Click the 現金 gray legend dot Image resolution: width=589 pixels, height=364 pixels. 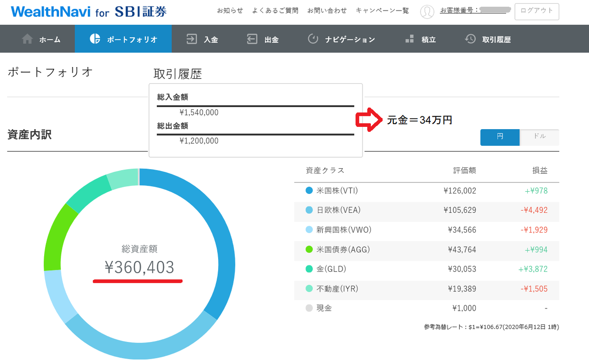pyautogui.click(x=309, y=308)
